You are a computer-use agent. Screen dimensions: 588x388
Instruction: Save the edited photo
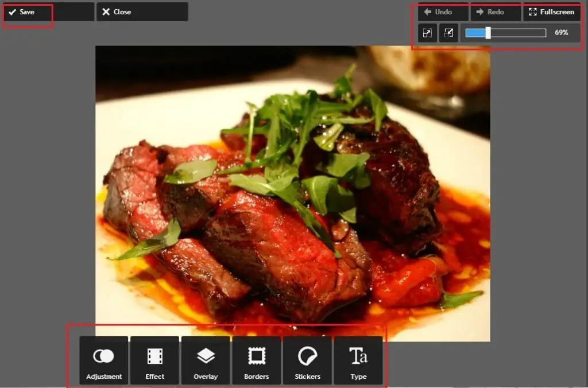coord(27,12)
